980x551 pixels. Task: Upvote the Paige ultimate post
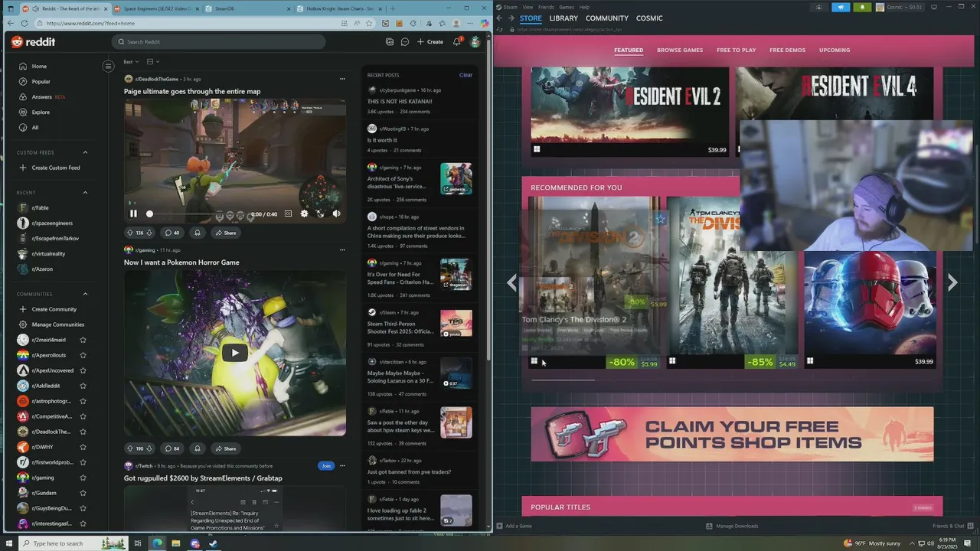(x=130, y=233)
